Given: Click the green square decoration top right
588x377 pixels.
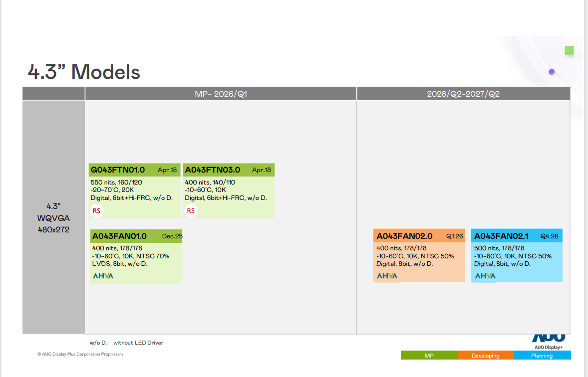Looking at the screenshot, I should (569, 50).
